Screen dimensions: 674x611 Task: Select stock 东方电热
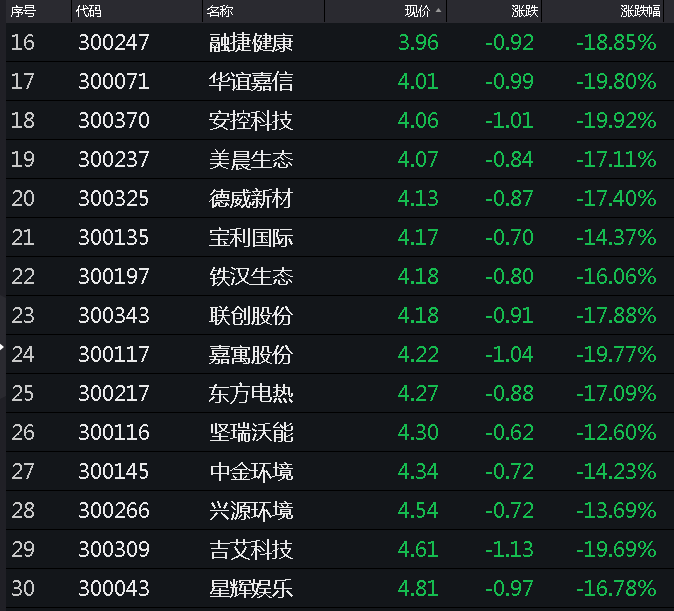click(x=251, y=393)
